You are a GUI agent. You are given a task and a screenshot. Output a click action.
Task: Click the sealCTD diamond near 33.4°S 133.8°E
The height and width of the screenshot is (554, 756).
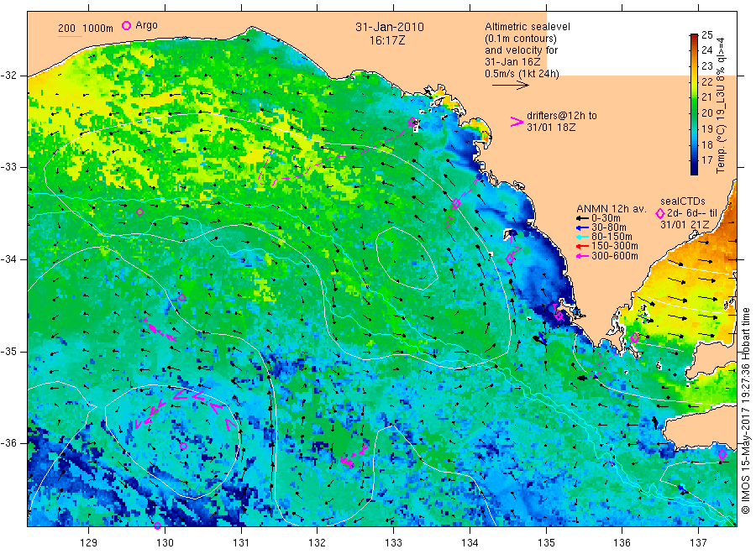click(455, 204)
